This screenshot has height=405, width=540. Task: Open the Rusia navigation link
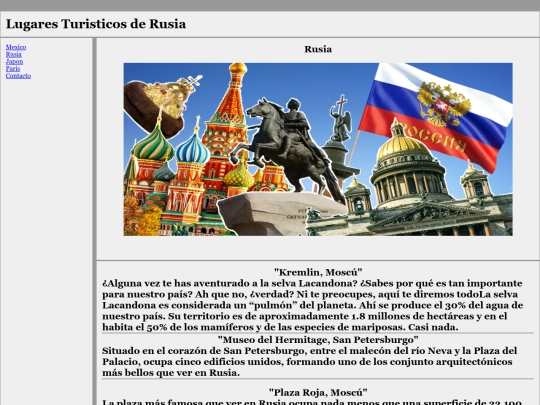pyautogui.click(x=13, y=54)
